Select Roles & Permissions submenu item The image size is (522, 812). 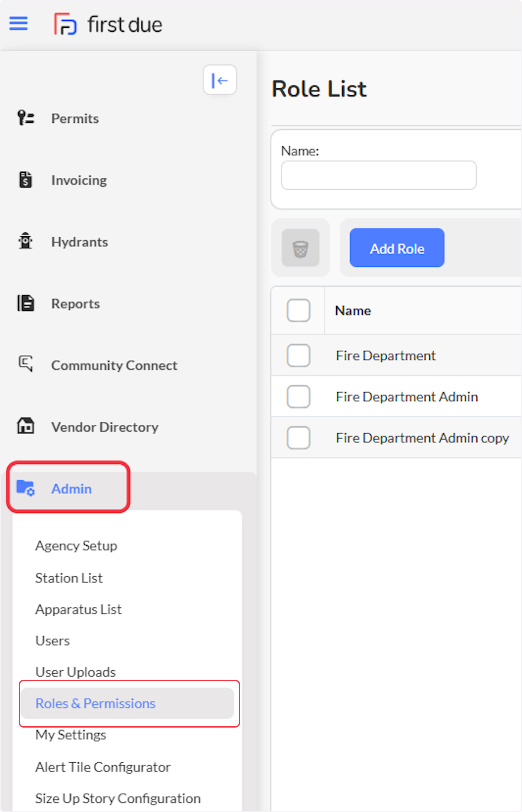point(127,703)
